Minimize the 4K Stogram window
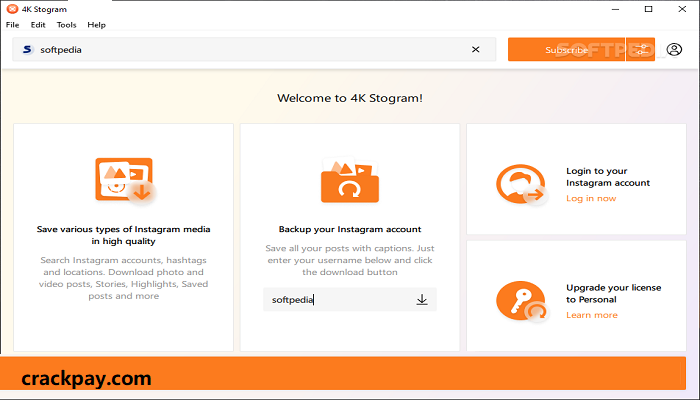 tap(616, 9)
